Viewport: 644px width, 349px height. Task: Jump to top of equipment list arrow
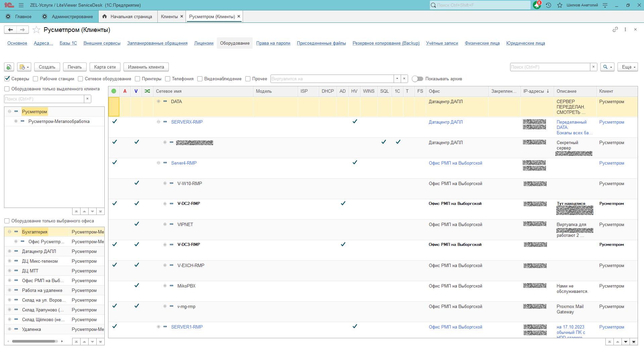coord(609,342)
